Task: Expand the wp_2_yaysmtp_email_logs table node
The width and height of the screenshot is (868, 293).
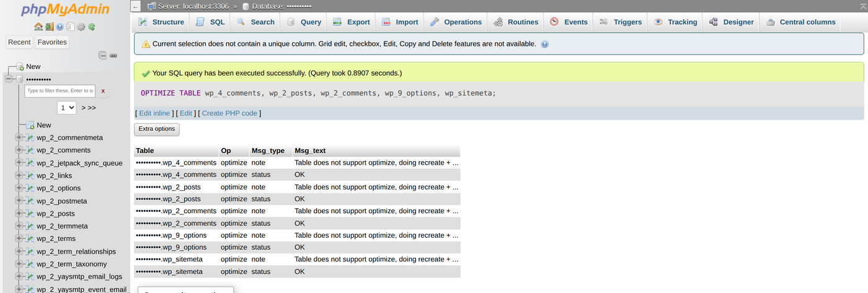Action: (19, 276)
